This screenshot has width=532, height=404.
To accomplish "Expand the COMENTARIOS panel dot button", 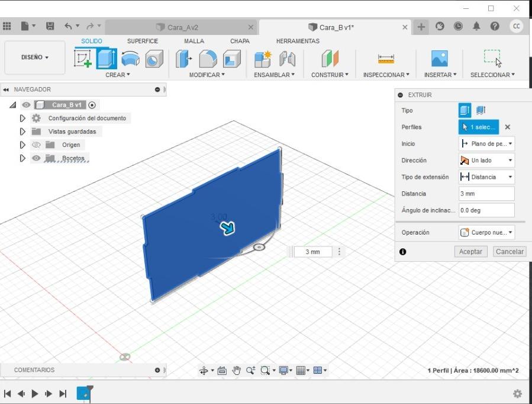I will tap(157, 370).
